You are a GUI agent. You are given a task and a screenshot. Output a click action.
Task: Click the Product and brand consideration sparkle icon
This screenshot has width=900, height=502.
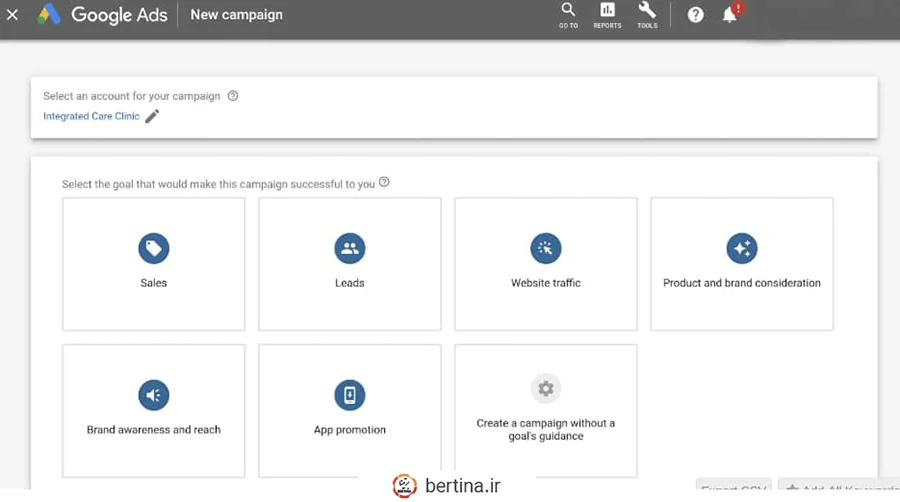point(741,248)
